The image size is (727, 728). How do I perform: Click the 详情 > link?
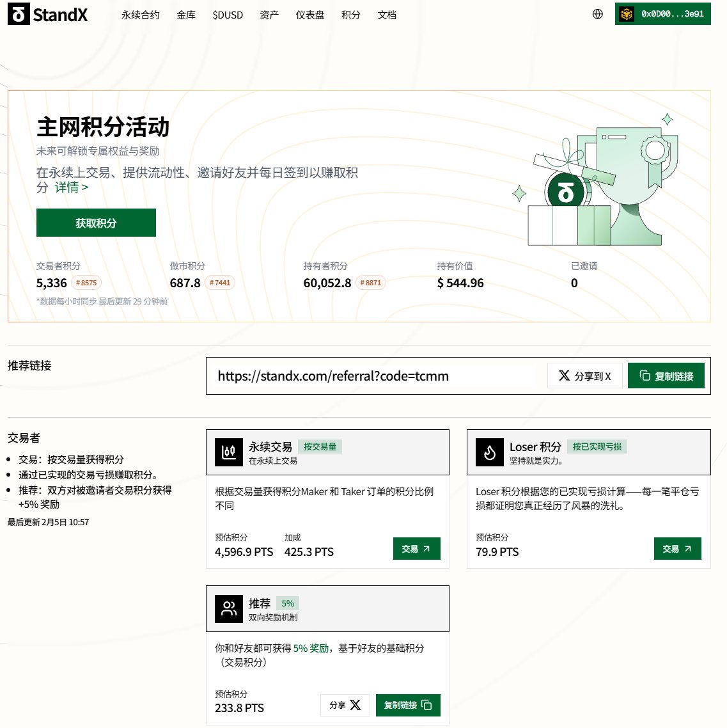[72, 187]
